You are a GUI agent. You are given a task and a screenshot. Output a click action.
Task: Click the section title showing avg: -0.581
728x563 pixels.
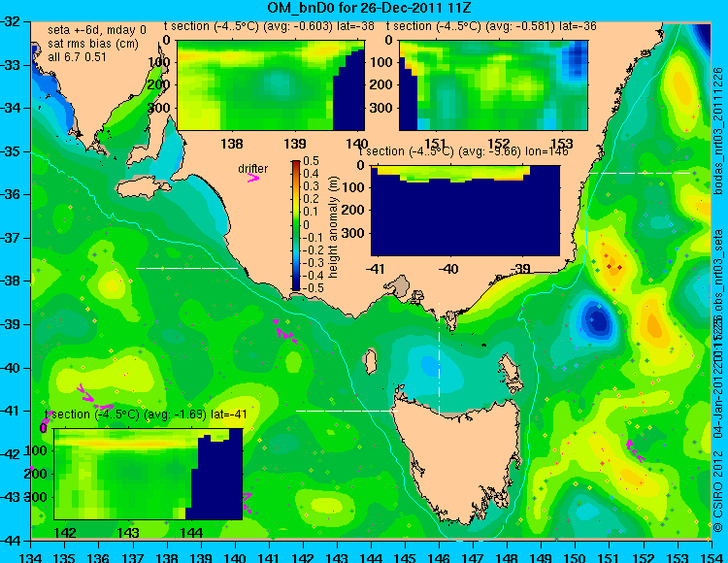coord(491,26)
